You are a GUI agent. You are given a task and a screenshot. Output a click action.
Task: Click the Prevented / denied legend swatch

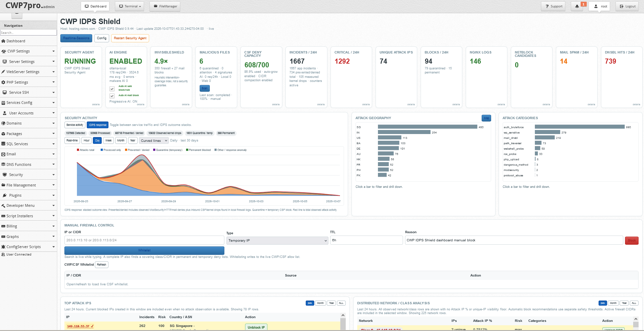click(126, 150)
